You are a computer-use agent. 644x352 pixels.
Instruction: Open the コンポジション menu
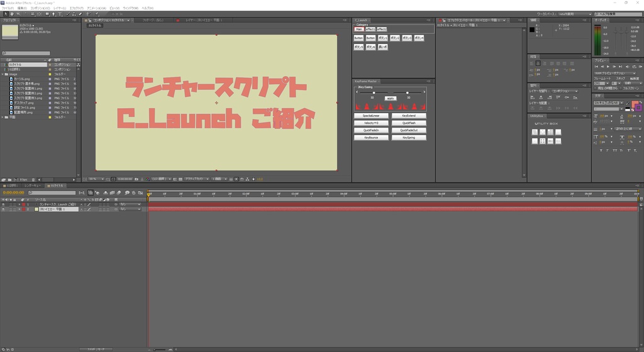(x=40, y=8)
